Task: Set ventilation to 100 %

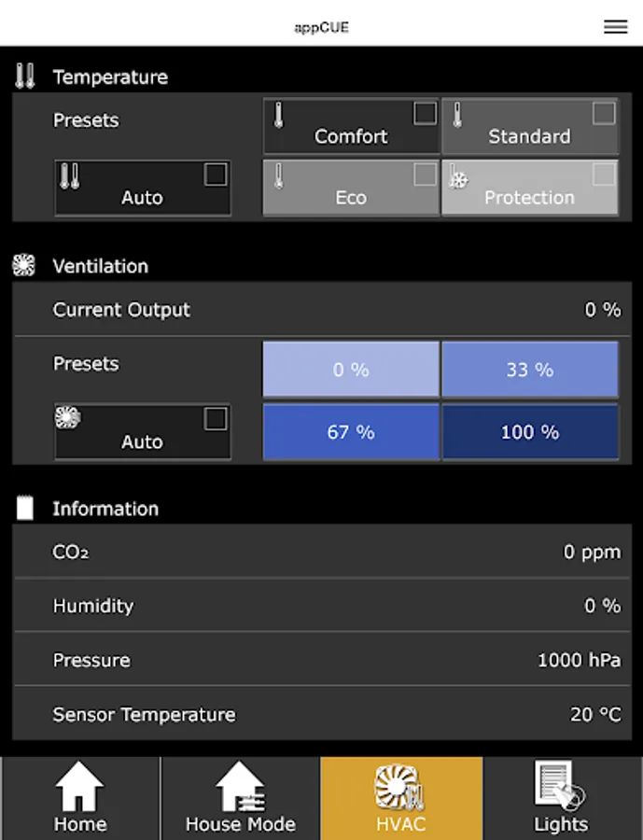Action: pos(529,432)
